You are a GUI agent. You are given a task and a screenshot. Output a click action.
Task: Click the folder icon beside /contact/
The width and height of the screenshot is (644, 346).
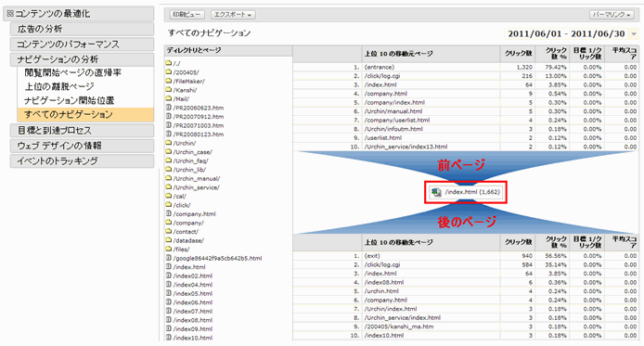click(x=168, y=231)
